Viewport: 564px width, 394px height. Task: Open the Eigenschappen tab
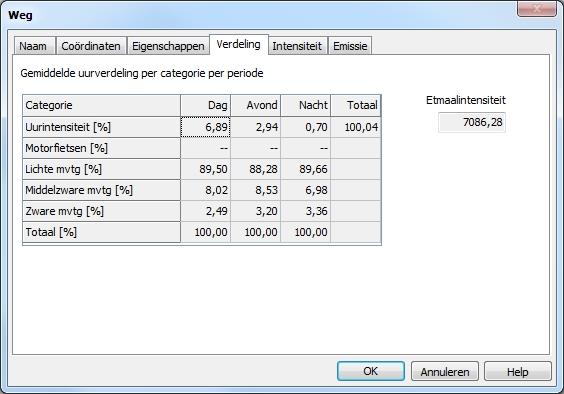coord(168,46)
